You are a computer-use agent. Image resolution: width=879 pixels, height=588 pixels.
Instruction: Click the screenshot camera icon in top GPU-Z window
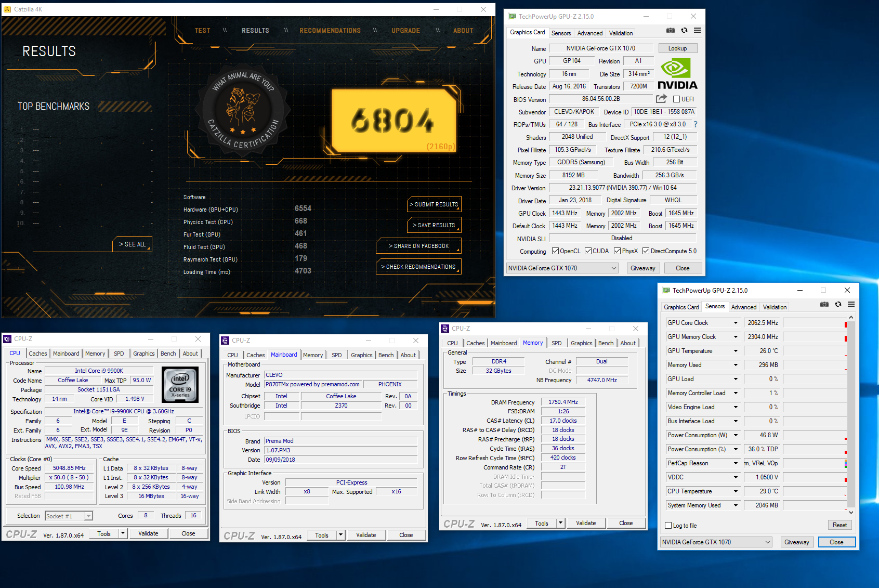coord(671,31)
